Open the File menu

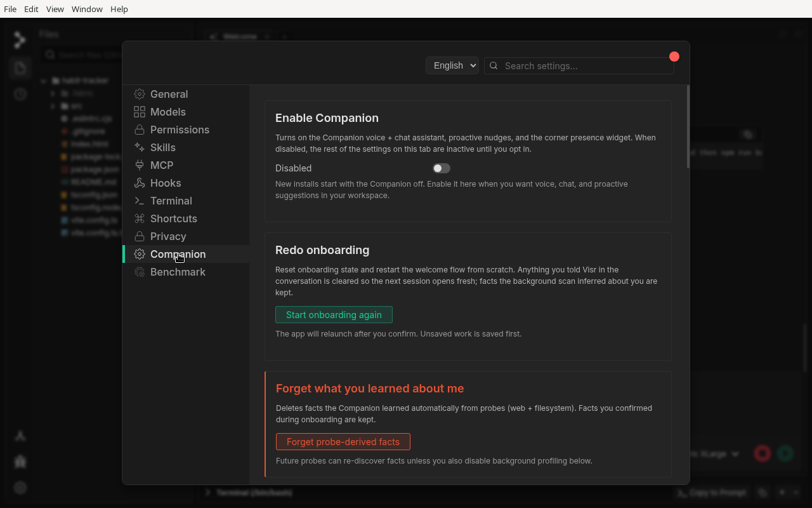(10, 9)
